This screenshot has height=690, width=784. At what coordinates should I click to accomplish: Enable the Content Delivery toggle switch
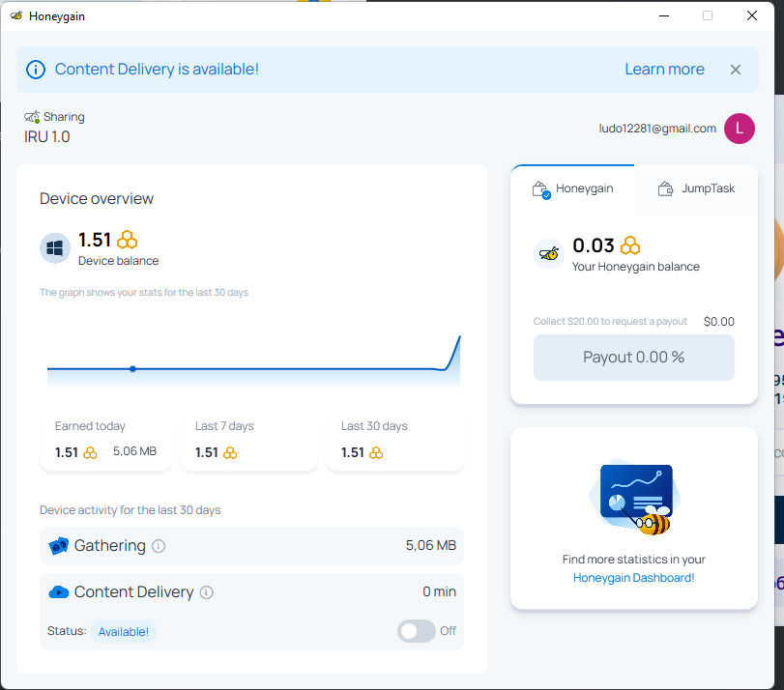click(x=416, y=631)
